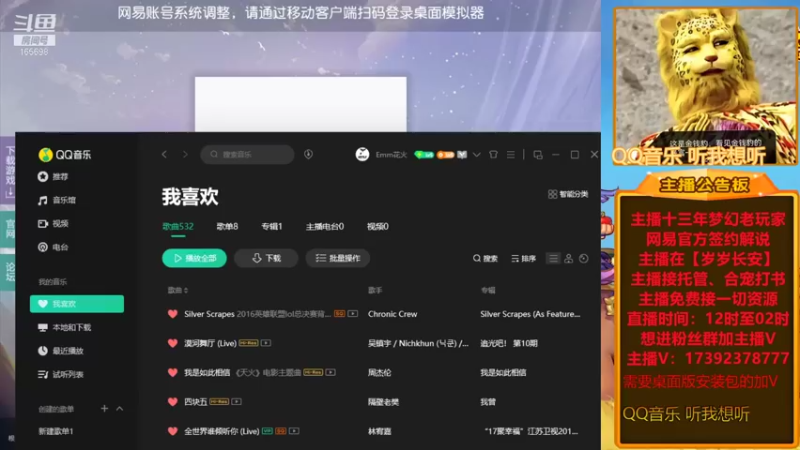Open MV icon for 漠河舞厅 (Live)
Image resolution: width=800 pixels, height=450 pixels.
266,343
